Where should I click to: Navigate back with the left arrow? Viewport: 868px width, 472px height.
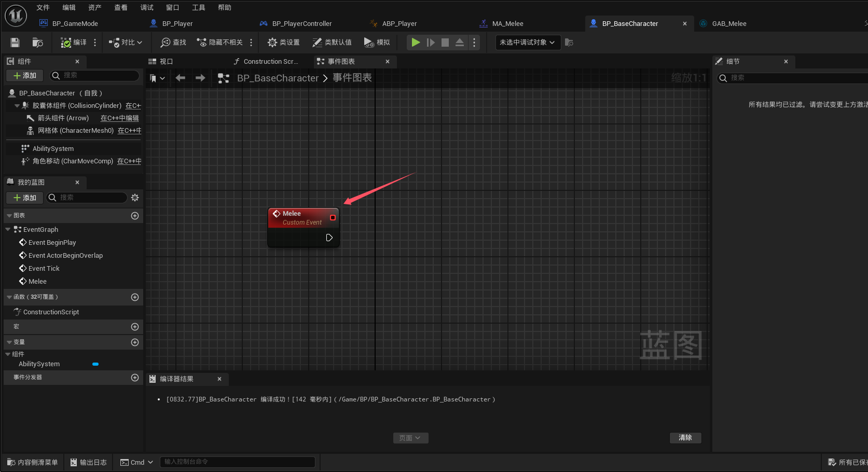[180, 78]
